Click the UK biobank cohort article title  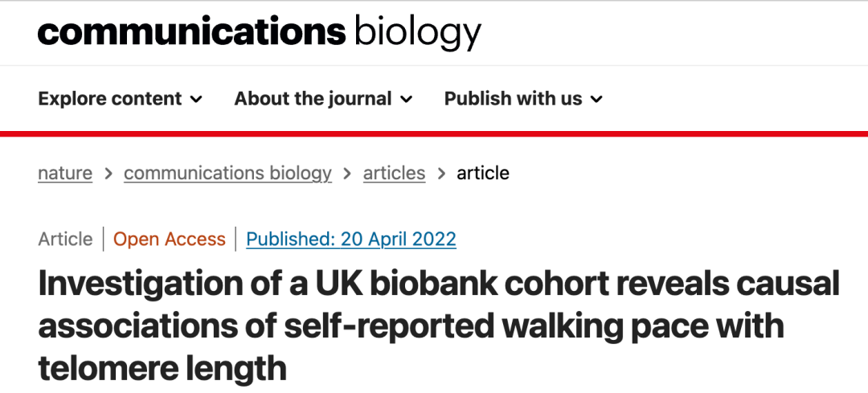[439, 326]
